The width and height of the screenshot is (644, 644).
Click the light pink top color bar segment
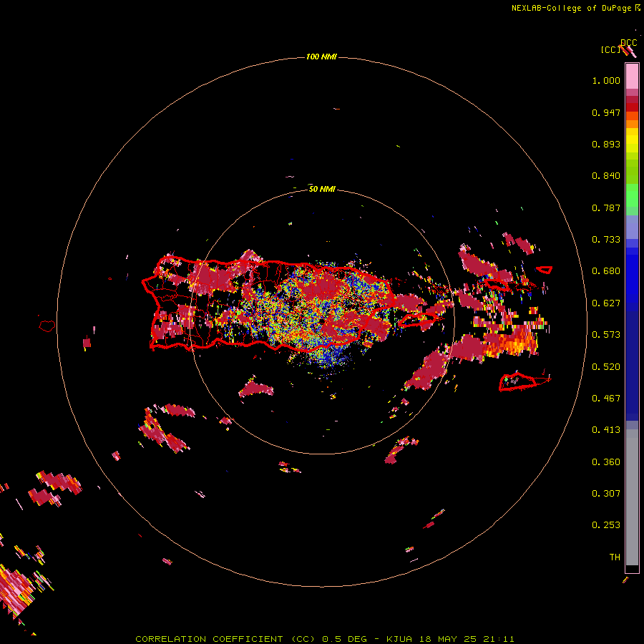(x=632, y=77)
